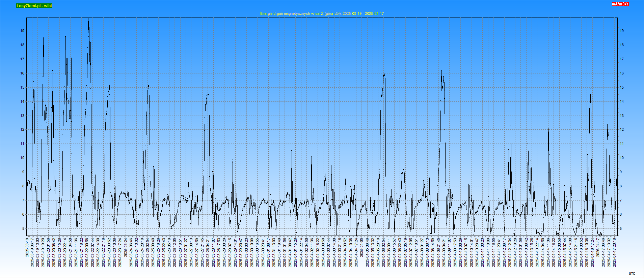Viewport: 644px width, 278px height.
Task: Click the 2025-04-09 04:21 time axis label
Action: [444, 252]
